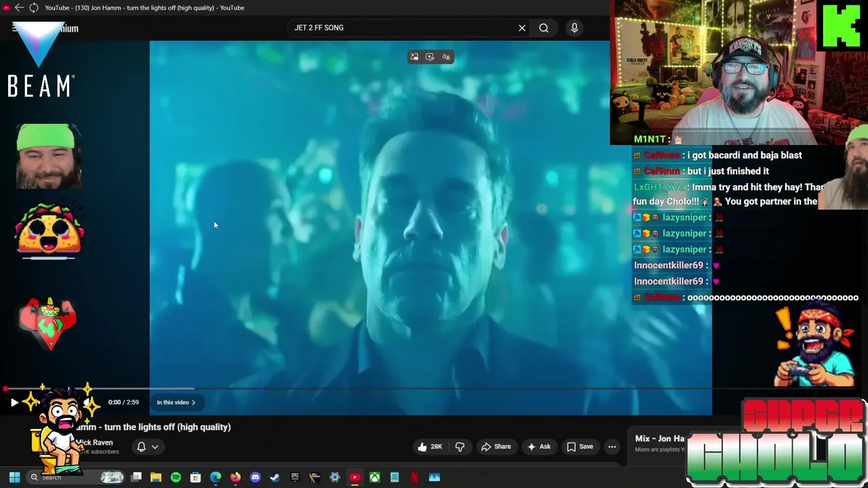Open the Photos app in the taskbar
Viewport: 868px width, 488px height.
click(434, 477)
